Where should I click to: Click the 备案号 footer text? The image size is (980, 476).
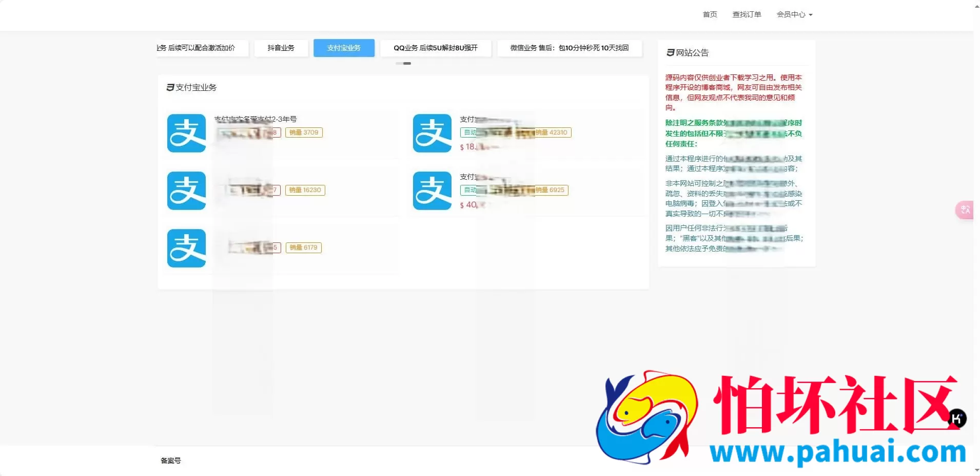coord(171,461)
